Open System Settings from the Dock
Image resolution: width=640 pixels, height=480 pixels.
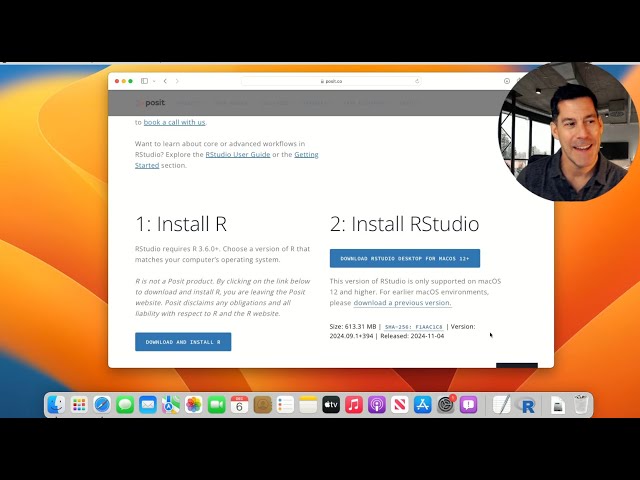[446, 405]
